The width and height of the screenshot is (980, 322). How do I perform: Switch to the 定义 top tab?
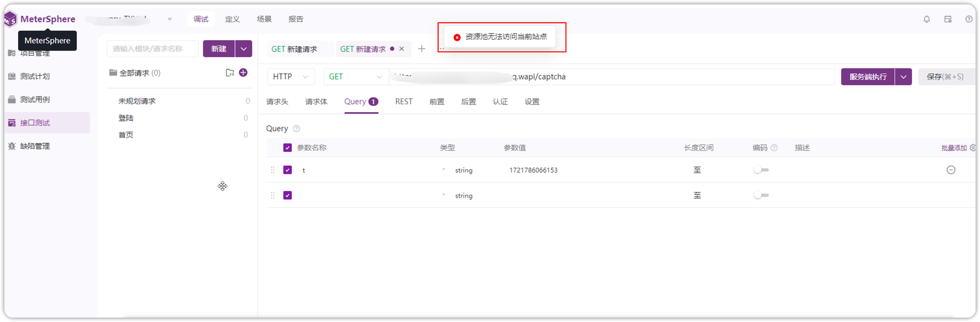tap(232, 19)
